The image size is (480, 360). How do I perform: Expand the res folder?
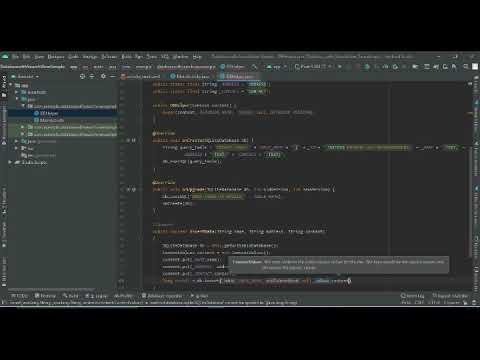point(17,148)
